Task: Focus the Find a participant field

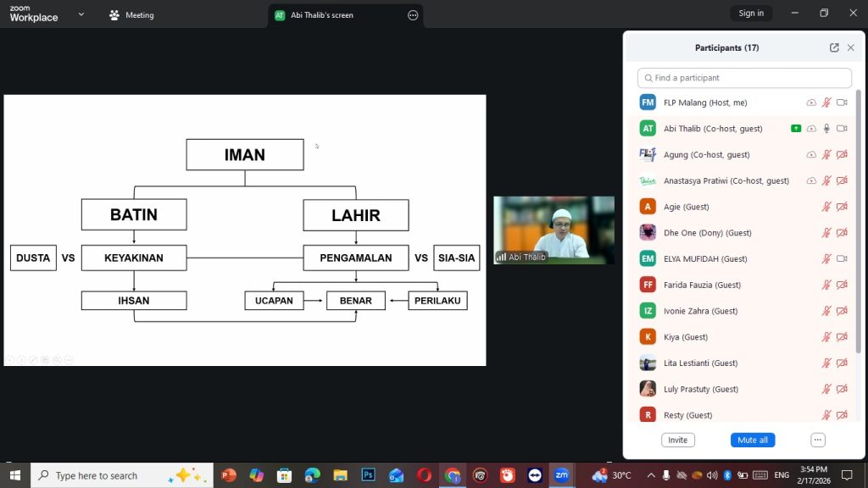Action: [x=744, y=78]
